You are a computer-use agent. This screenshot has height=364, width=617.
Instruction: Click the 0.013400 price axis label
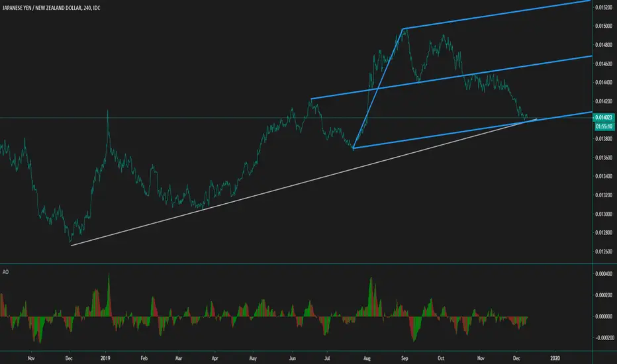[604, 176]
